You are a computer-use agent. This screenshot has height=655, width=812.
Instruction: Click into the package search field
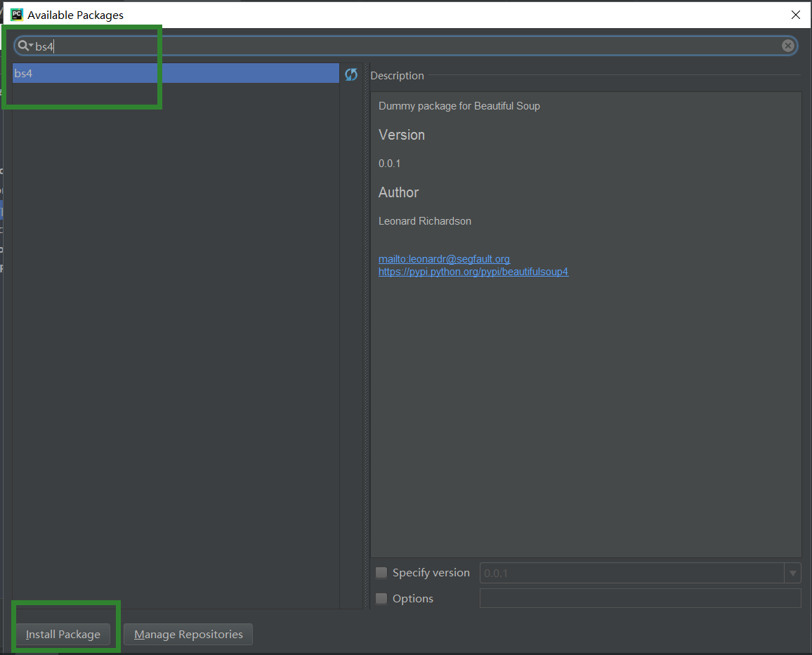click(x=405, y=46)
